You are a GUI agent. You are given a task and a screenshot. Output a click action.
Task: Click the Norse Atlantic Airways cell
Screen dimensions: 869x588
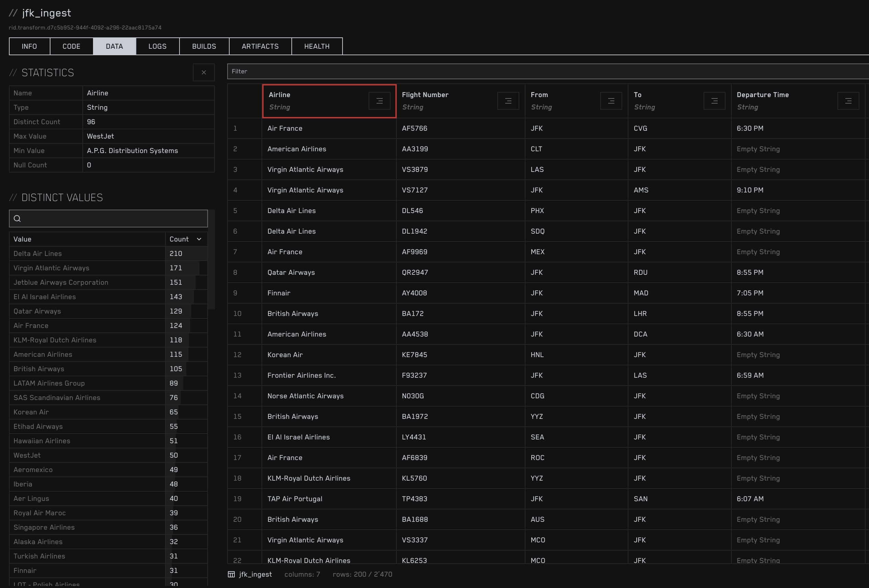[x=329, y=396]
